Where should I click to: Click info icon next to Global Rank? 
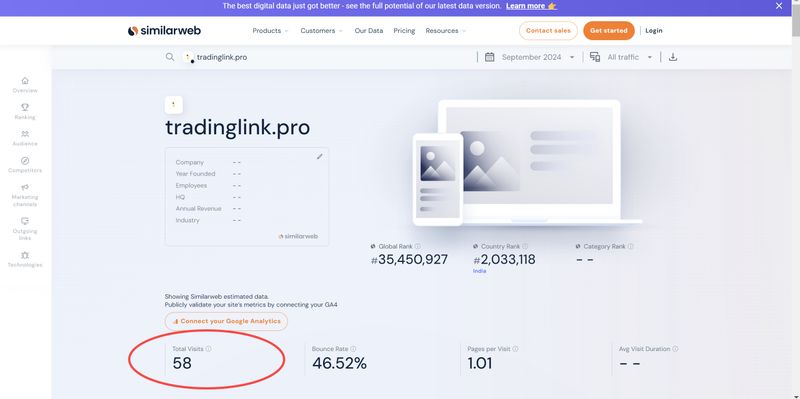(x=418, y=246)
